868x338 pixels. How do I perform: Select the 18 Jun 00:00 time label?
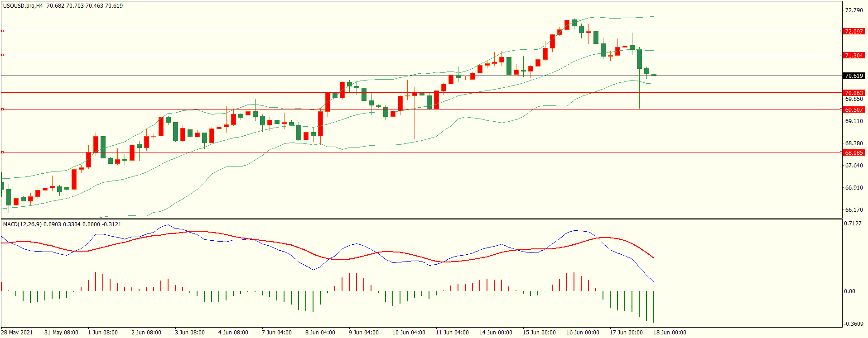click(669, 333)
